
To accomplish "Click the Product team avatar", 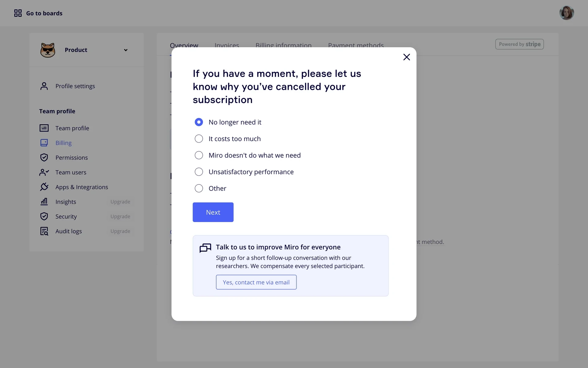I will point(48,50).
